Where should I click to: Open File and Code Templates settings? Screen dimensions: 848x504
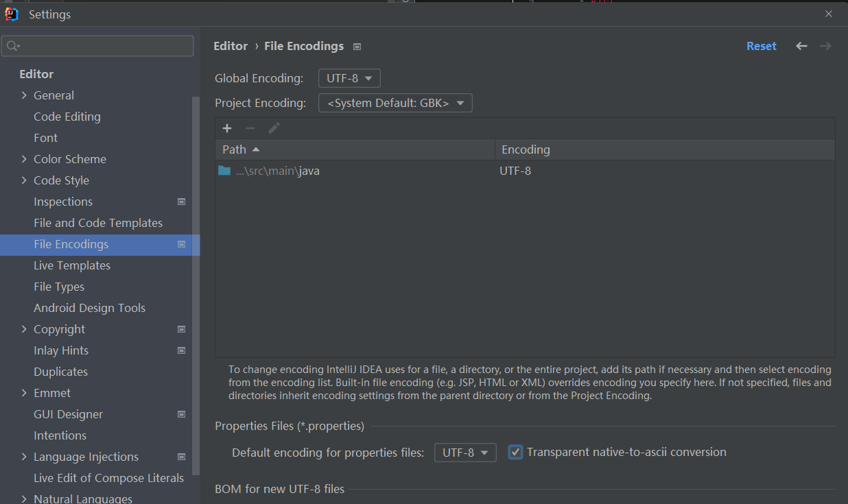pos(98,223)
